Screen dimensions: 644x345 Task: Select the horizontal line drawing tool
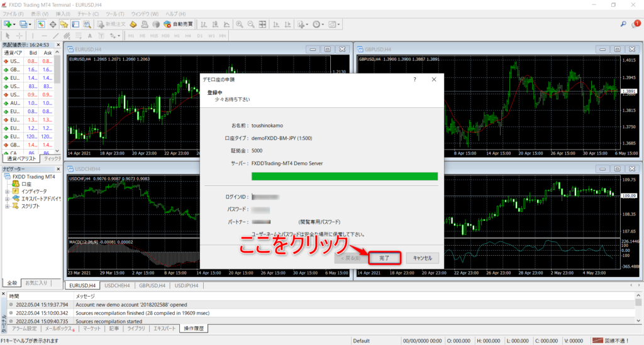45,36
